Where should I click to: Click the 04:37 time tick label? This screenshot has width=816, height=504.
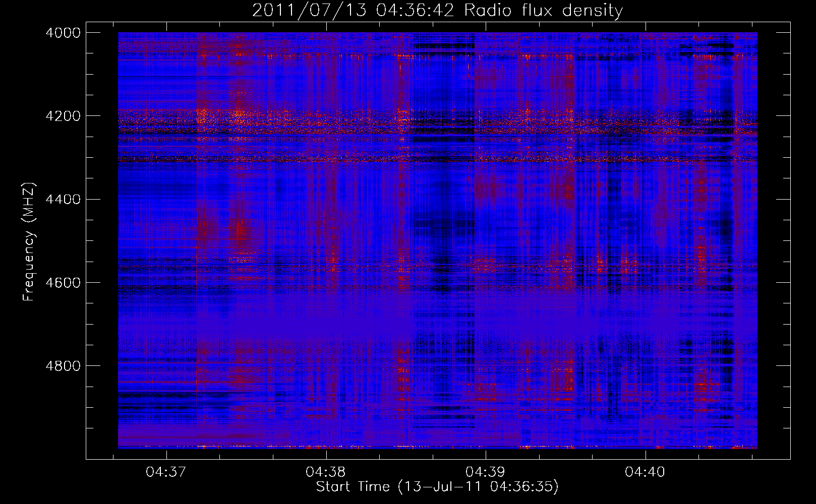(x=166, y=472)
